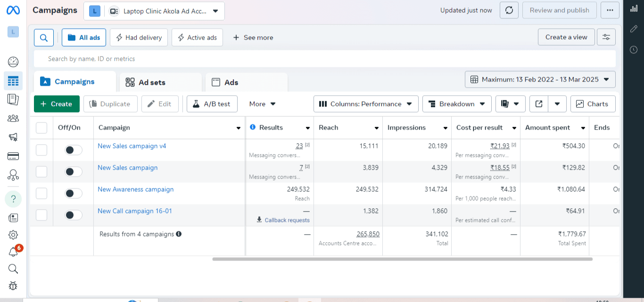Open the Amount spent column dropdown arrow
The width and height of the screenshot is (644, 302).
click(x=583, y=128)
